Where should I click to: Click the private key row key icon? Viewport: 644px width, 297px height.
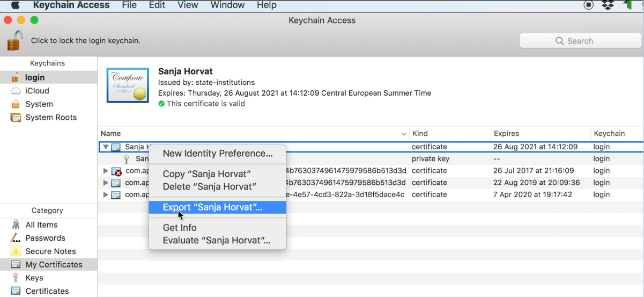pyautogui.click(x=127, y=158)
